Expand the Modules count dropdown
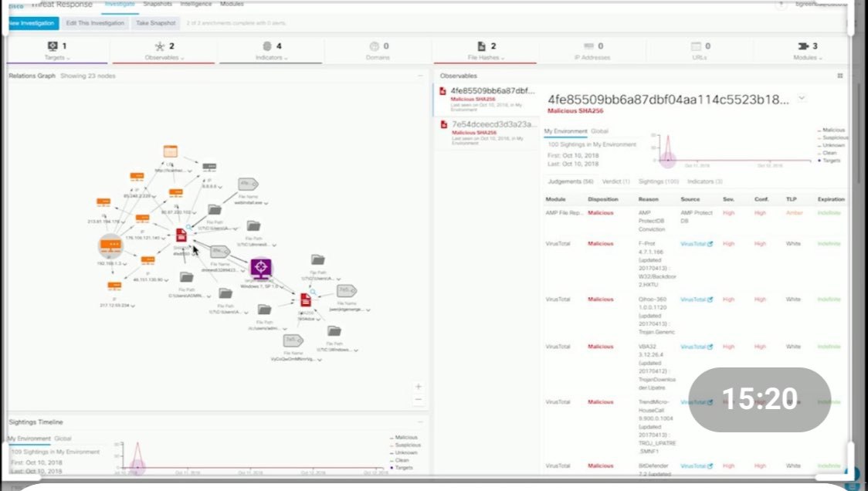 click(808, 58)
